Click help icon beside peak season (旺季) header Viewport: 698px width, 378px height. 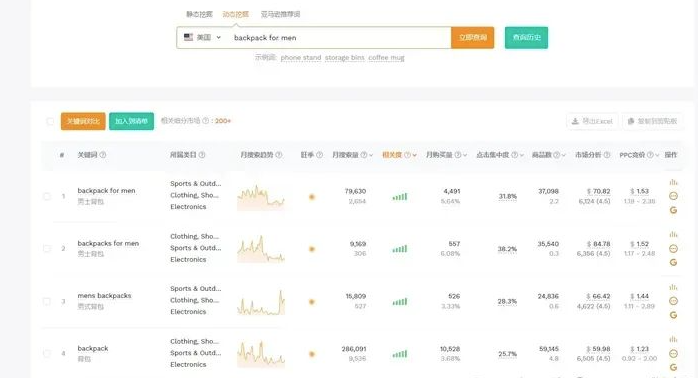coord(319,155)
